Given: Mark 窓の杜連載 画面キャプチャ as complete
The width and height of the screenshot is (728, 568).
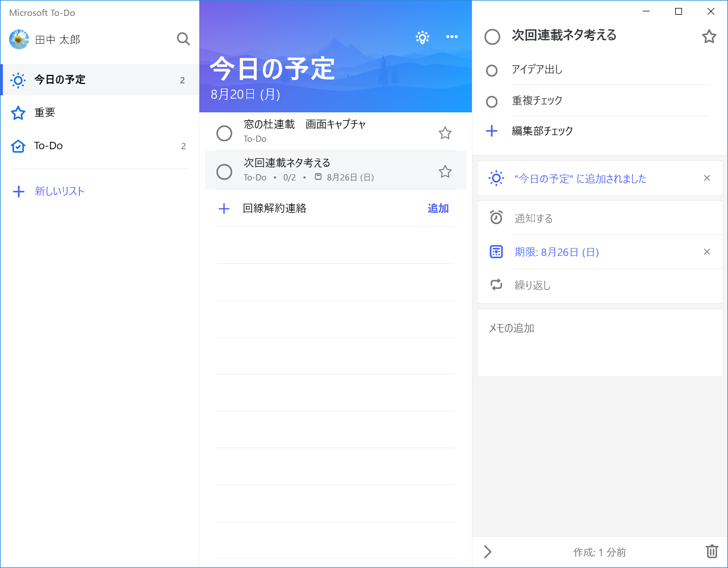Looking at the screenshot, I should (x=224, y=133).
